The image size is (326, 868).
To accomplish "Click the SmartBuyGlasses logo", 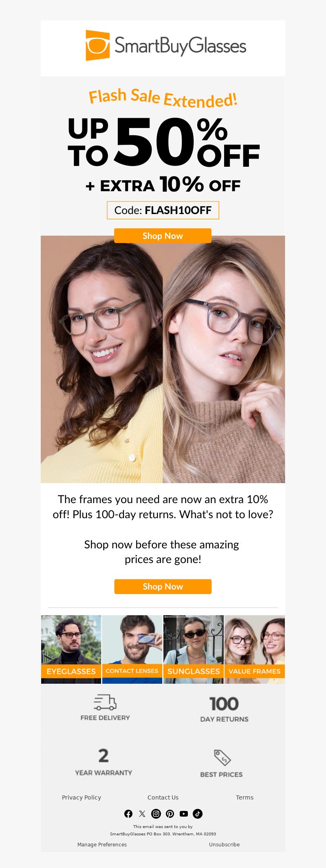I will pyautogui.click(x=166, y=45).
